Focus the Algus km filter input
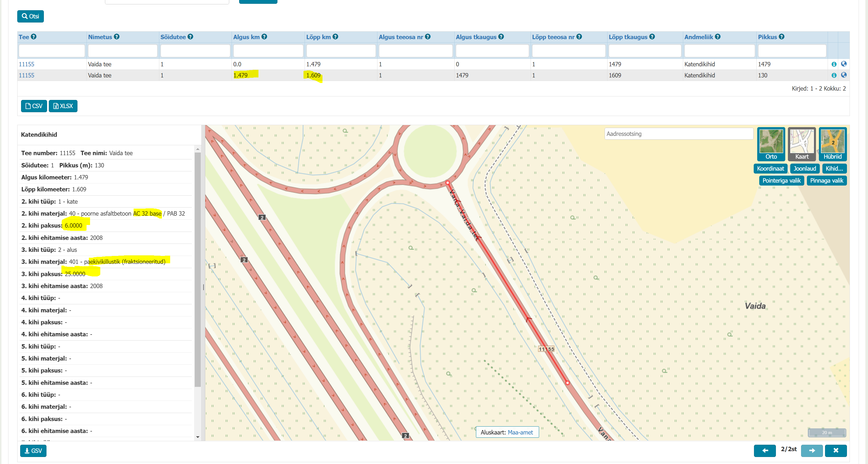The height and width of the screenshot is (464, 868). pyautogui.click(x=268, y=51)
